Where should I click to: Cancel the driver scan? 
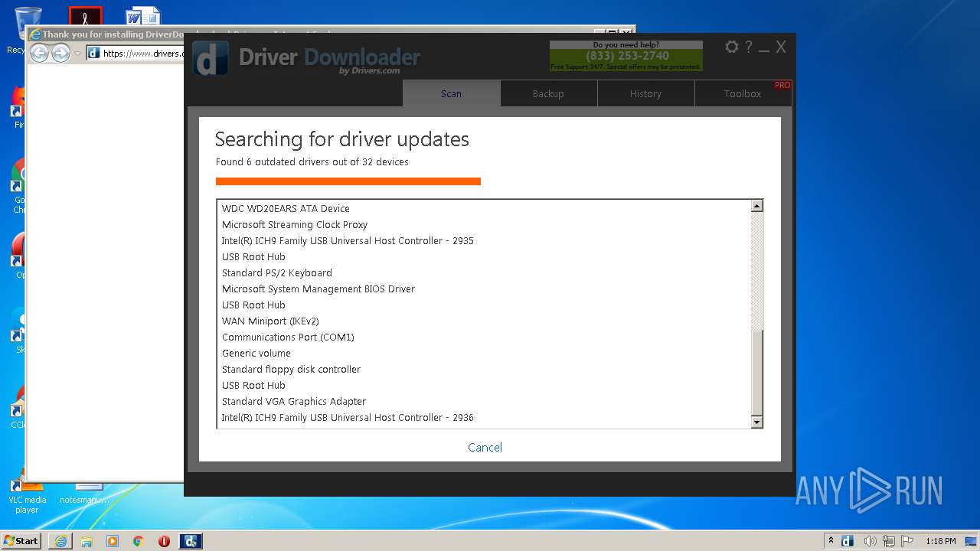point(485,448)
